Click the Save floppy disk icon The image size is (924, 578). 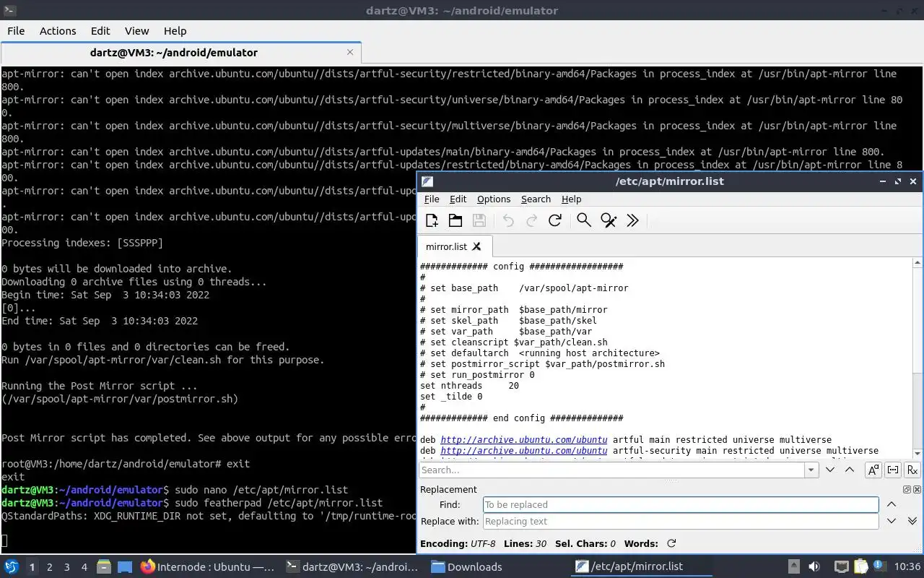coord(479,220)
